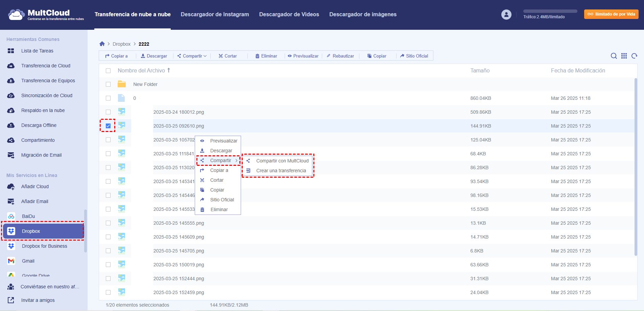Click the New Folder folder icon
Viewport: 644px width, 311px height.
click(122, 84)
